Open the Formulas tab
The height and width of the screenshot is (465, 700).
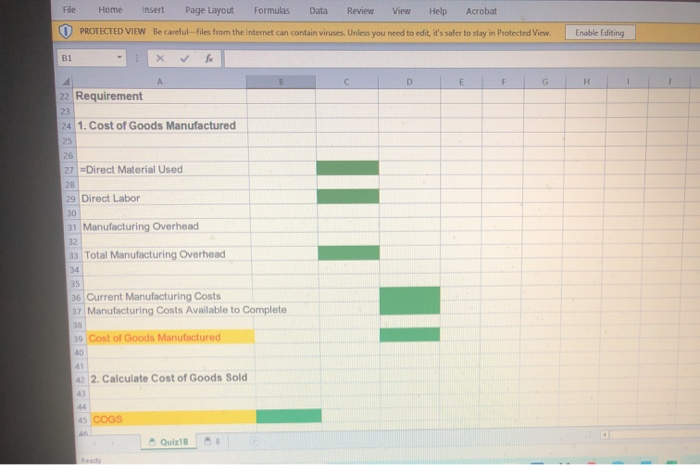[272, 10]
